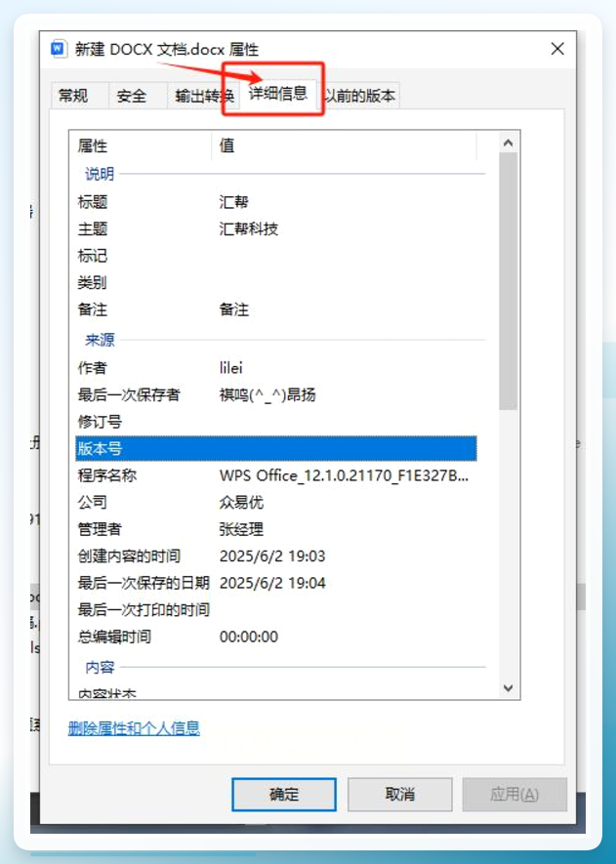The height and width of the screenshot is (864, 616).
Task: Select the 详细信息 tab
Action: tap(277, 93)
